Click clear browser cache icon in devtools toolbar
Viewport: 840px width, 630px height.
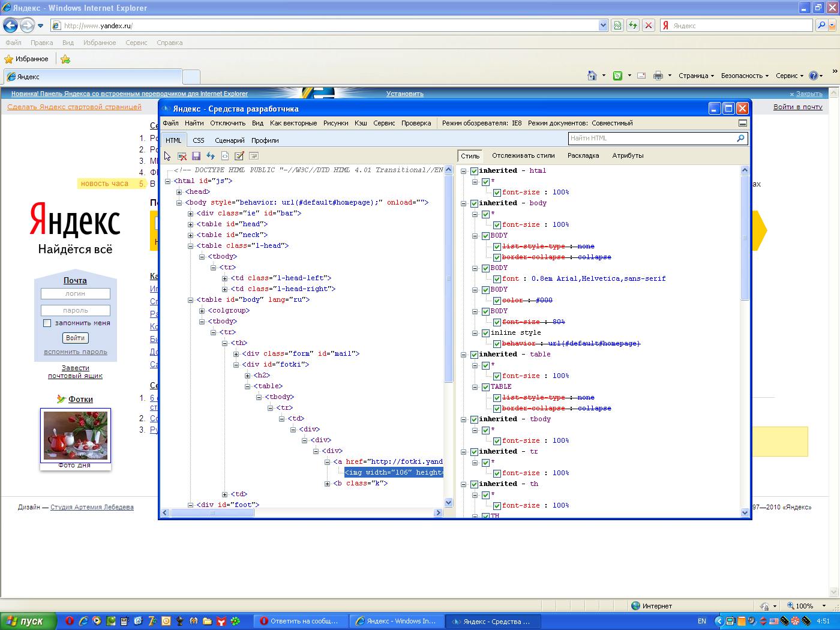coord(182,156)
